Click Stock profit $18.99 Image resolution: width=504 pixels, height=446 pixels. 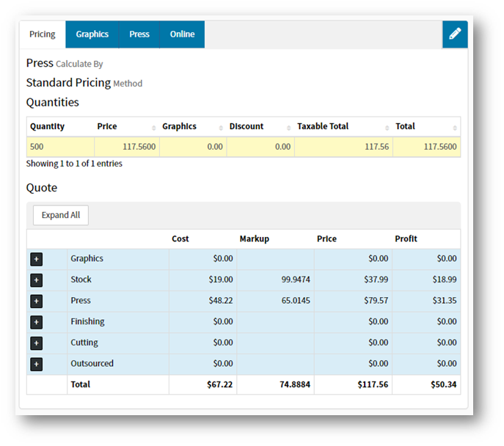point(445,279)
